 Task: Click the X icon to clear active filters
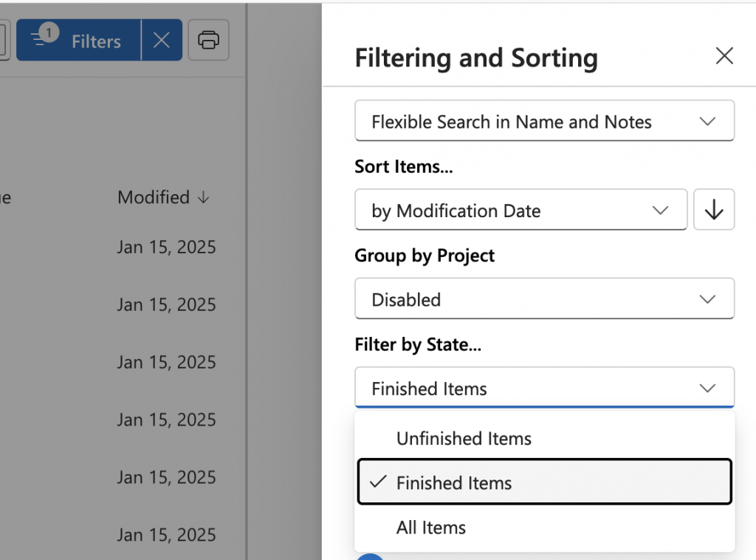coord(161,40)
